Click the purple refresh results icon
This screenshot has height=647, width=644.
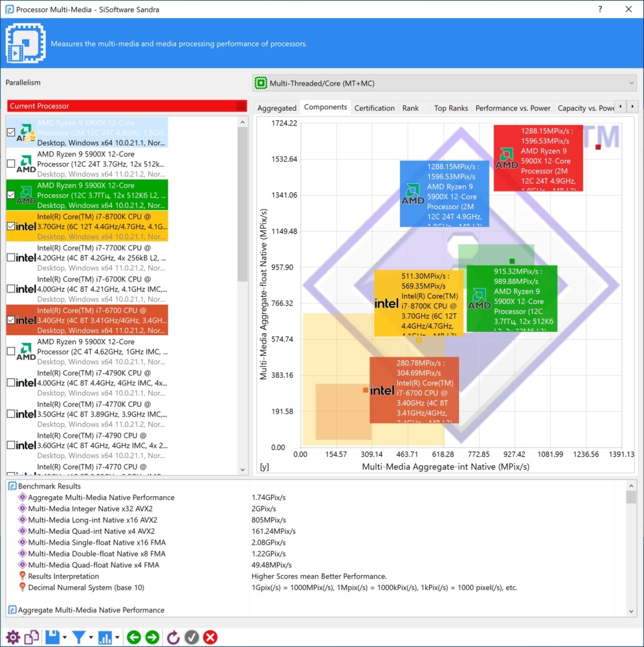[x=173, y=637]
